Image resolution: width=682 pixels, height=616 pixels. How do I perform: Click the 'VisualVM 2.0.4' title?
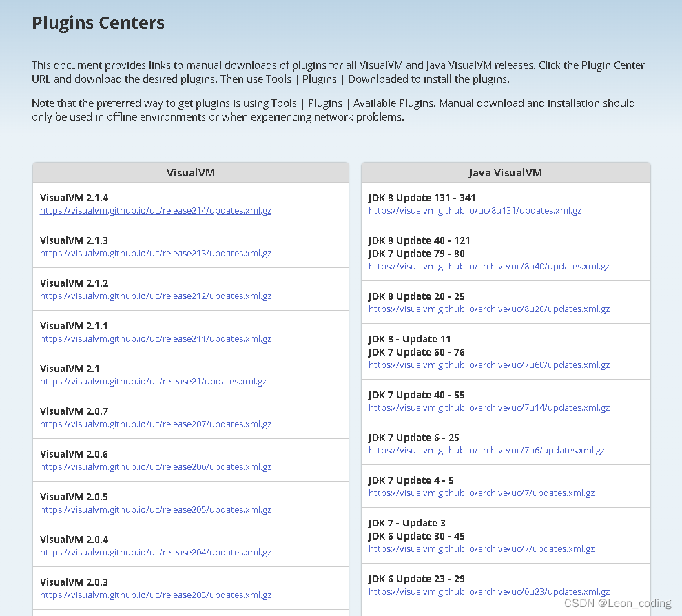point(74,540)
